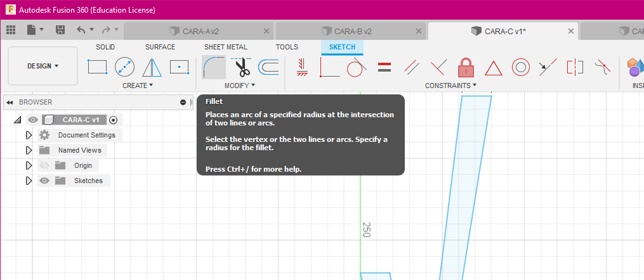Open the MODIFY menu dropdown
644x280 pixels.
point(240,86)
